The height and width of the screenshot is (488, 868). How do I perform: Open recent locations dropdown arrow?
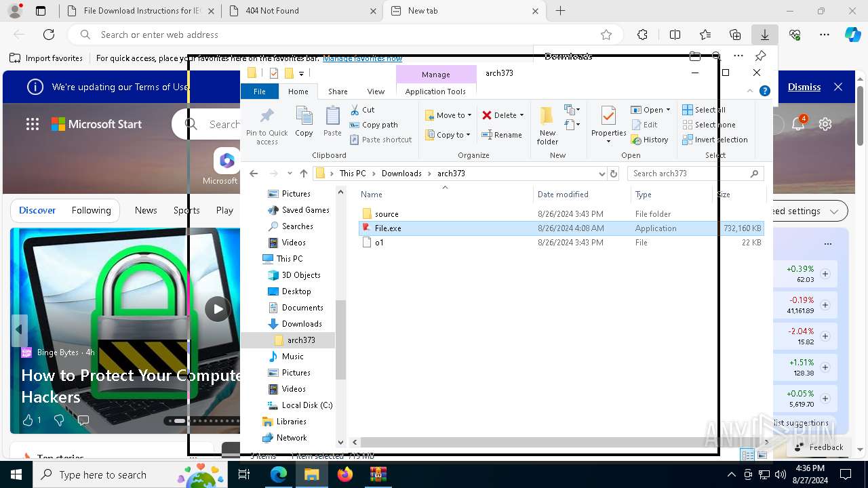[x=290, y=174]
